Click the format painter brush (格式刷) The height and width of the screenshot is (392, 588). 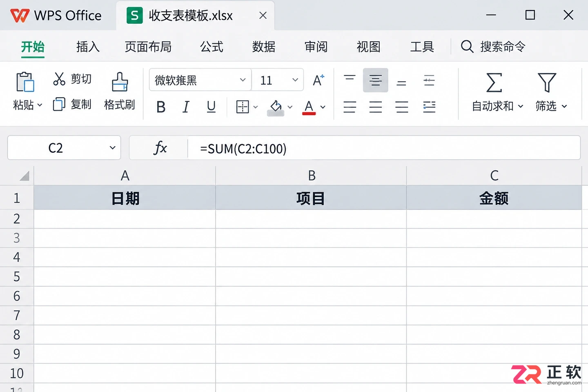pos(120,82)
